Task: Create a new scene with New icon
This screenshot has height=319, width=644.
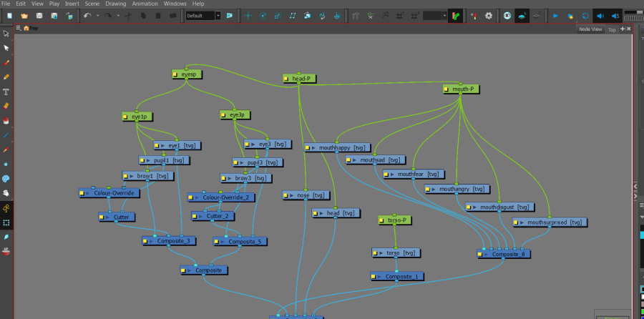Action: click(x=9, y=16)
